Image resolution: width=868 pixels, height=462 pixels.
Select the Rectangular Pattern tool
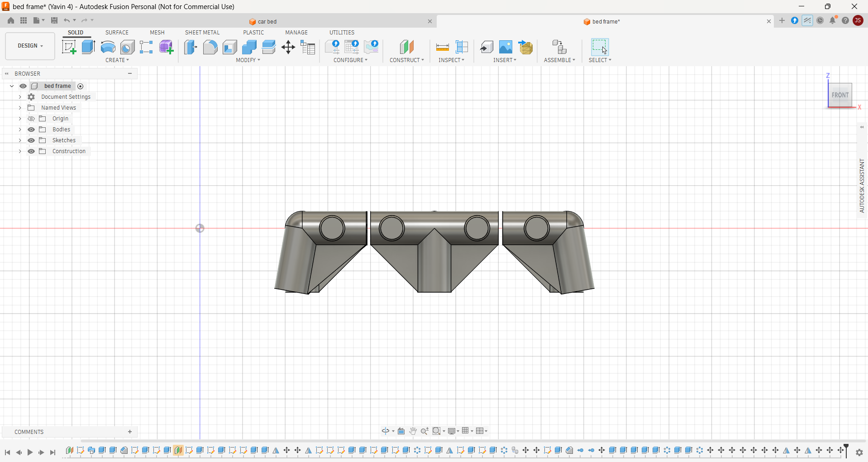pos(146,47)
